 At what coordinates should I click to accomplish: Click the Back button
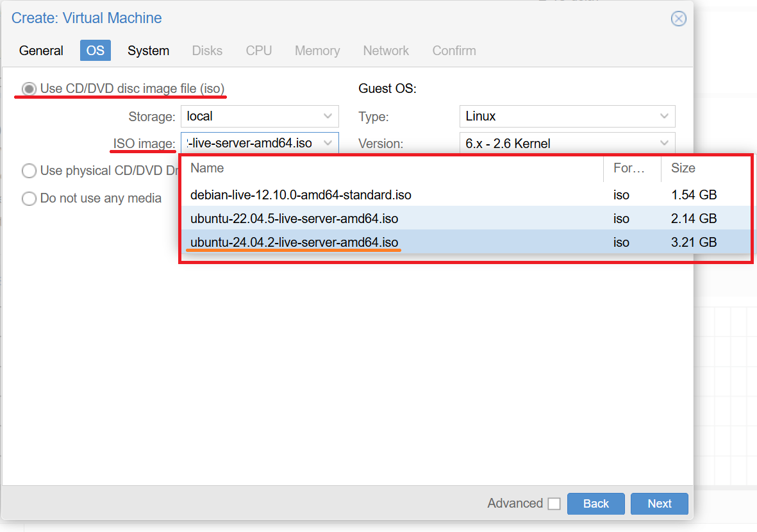(x=595, y=504)
